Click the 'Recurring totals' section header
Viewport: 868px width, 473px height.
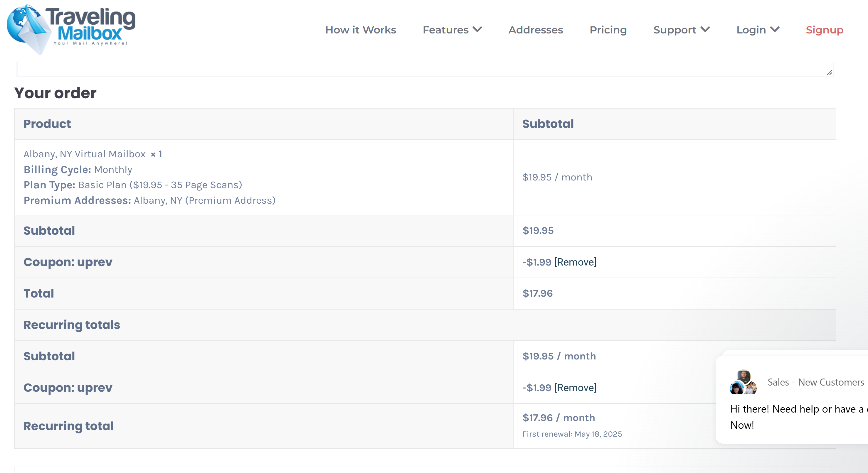pos(72,325)
